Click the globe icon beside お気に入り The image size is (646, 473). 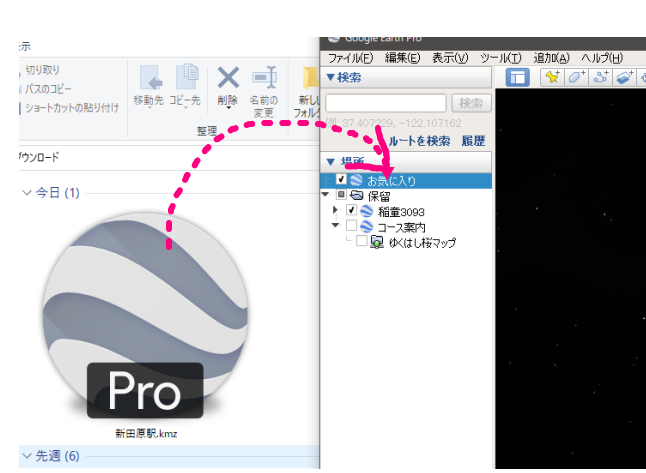tap(356, 180)
